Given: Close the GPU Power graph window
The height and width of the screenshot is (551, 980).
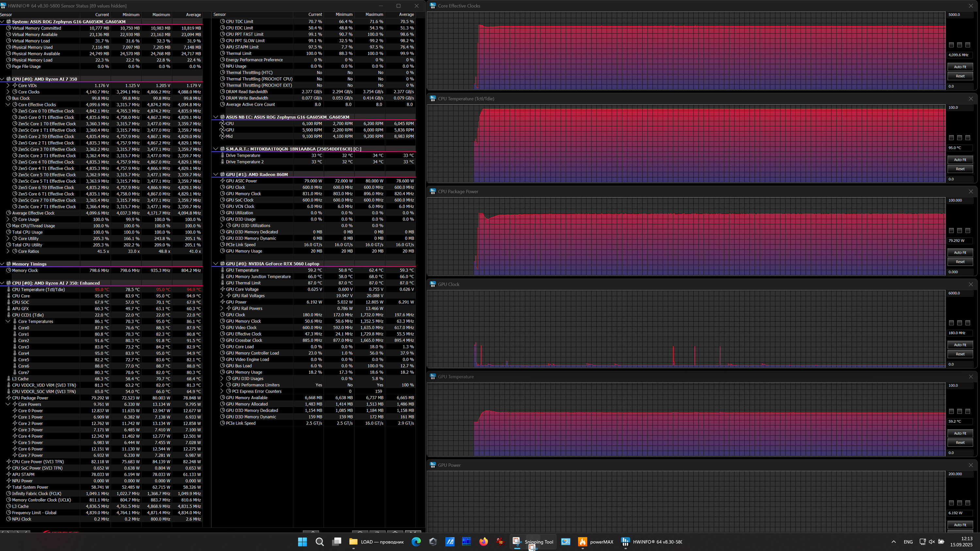Looking at the screenshot, I should coord(971,465).
